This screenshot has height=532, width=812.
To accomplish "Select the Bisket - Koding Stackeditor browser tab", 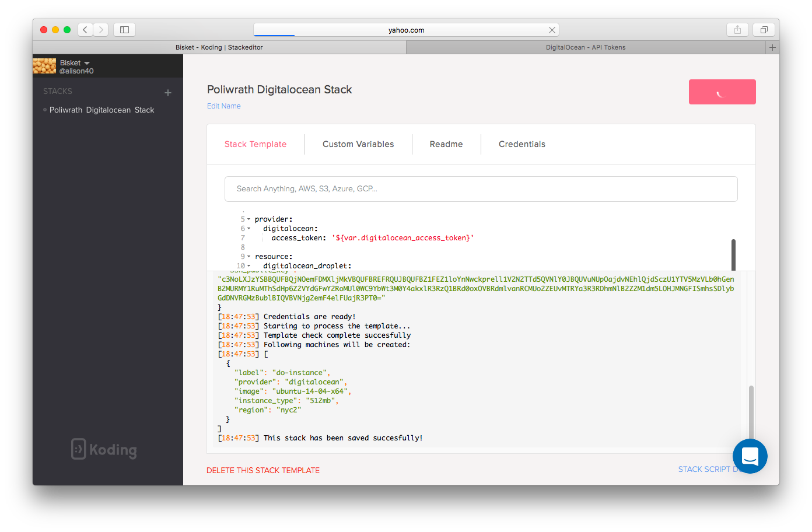I will 219,47.
